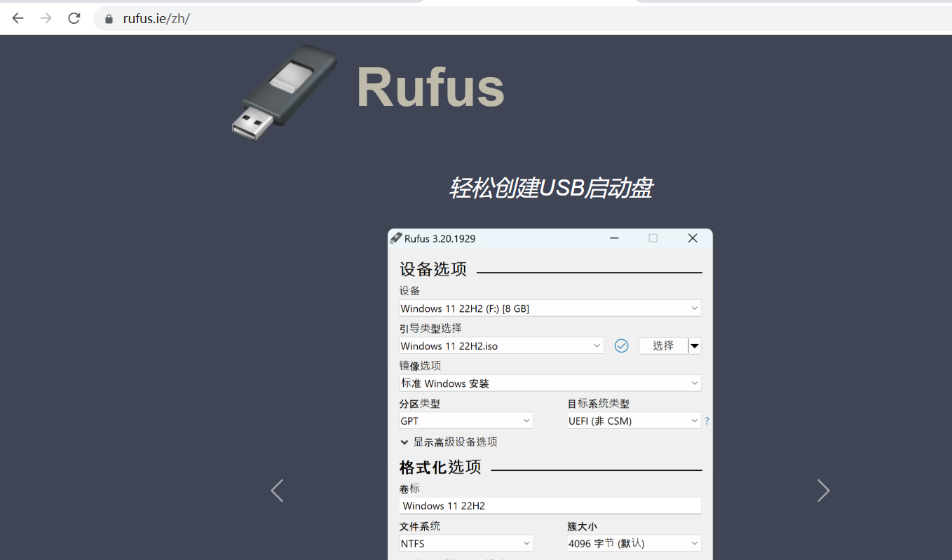The height and width of the screenshot is (560, 952).
Task: Click the browser forward arrow
Action: tap(46, 18)
